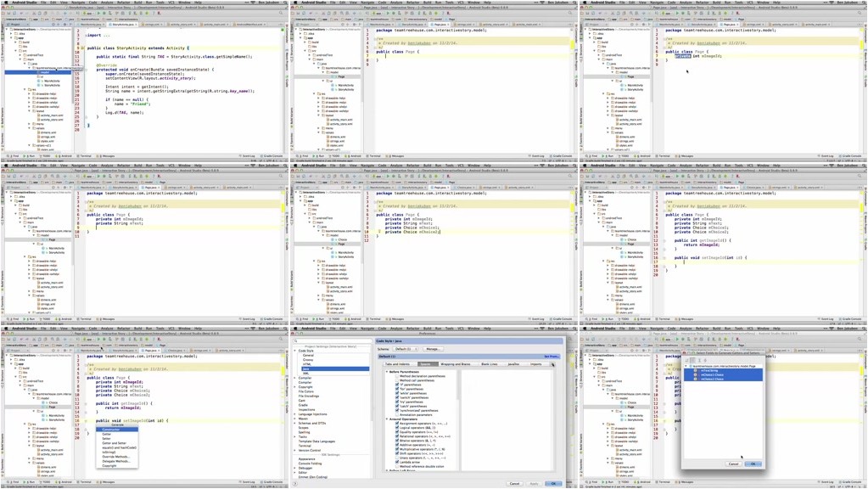Choose Constructor in Generate popup

(x=117, y=430)
